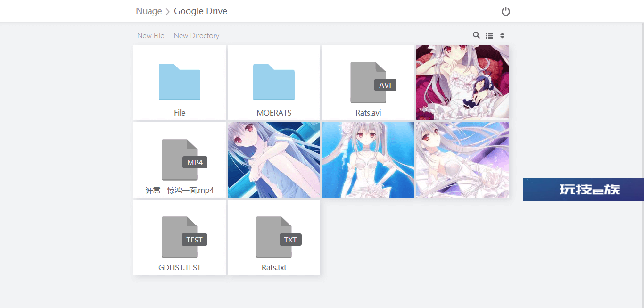Click the AVI badge on file icon
Viewport: 644px width, 308px height.
pos(385,85)
